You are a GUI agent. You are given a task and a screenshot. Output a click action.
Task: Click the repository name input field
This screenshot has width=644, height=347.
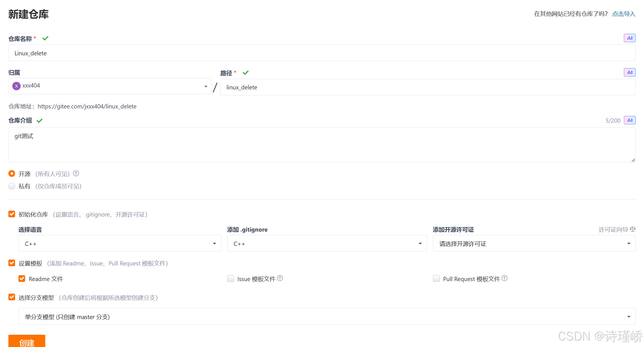click(x=321, y=53)
